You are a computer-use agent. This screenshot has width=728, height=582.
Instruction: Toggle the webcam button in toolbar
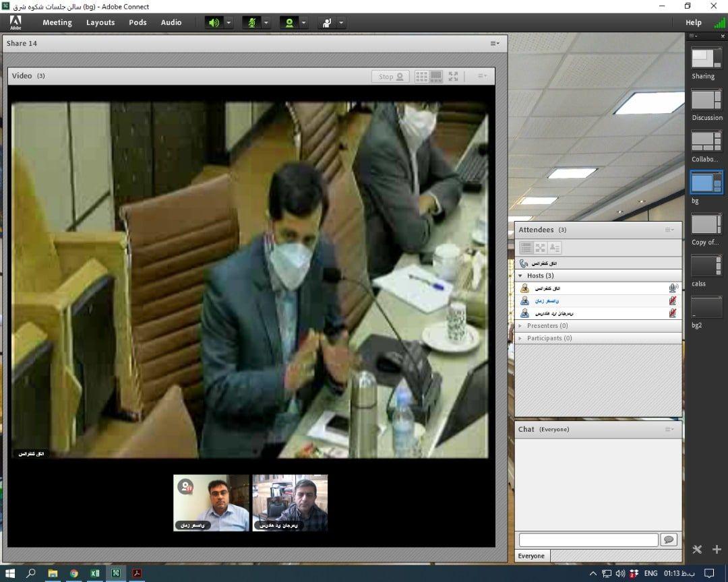[289, 22]
